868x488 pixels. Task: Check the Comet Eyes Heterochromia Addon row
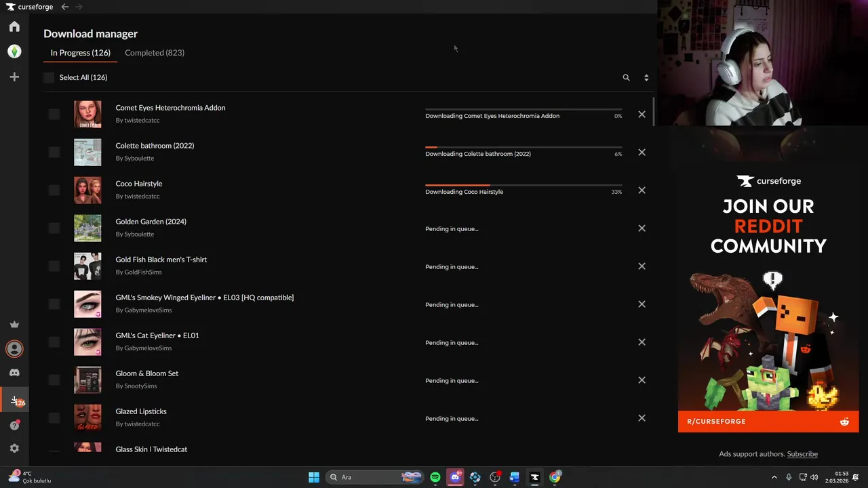[x=54, y=115]
